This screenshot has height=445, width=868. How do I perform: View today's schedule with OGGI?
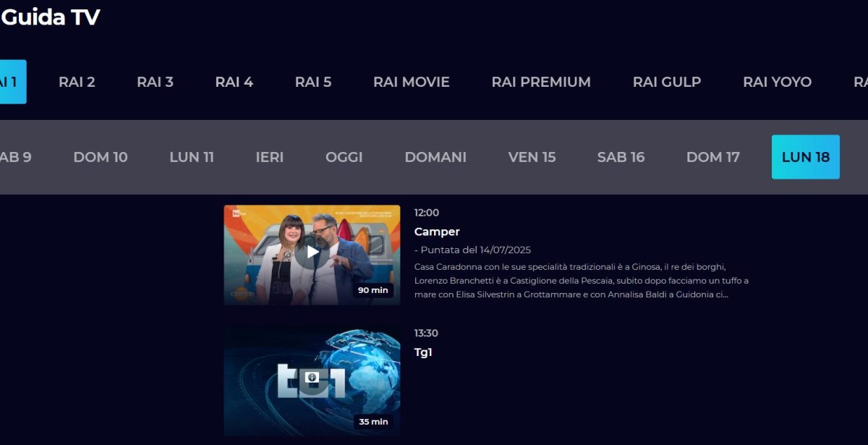(x=344, y=157)
